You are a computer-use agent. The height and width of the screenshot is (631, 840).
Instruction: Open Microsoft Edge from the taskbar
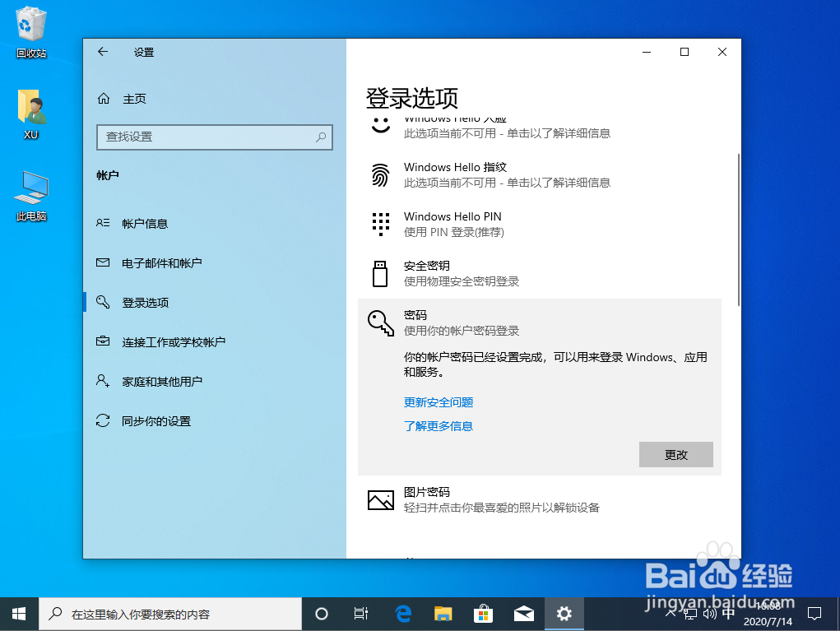click(x=402, y=613)
